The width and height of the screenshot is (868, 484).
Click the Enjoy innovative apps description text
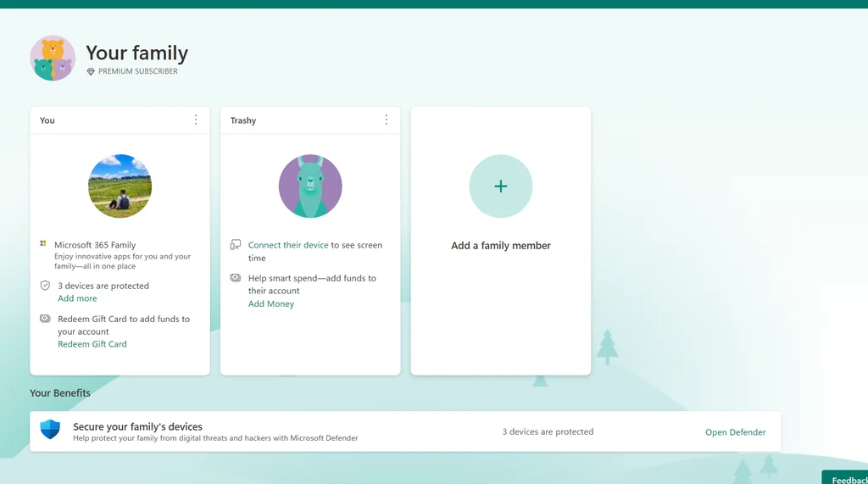122,261
